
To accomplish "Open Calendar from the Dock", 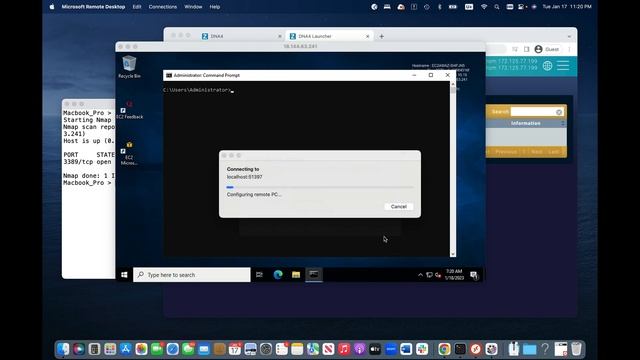I will click(235, 349).
